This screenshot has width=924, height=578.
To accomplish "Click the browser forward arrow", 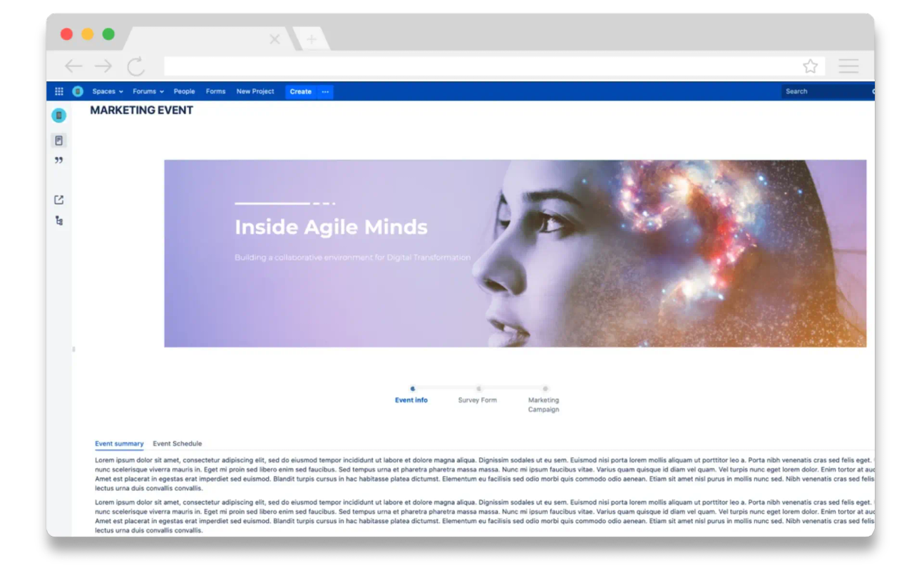I will (x=103, y=66).
